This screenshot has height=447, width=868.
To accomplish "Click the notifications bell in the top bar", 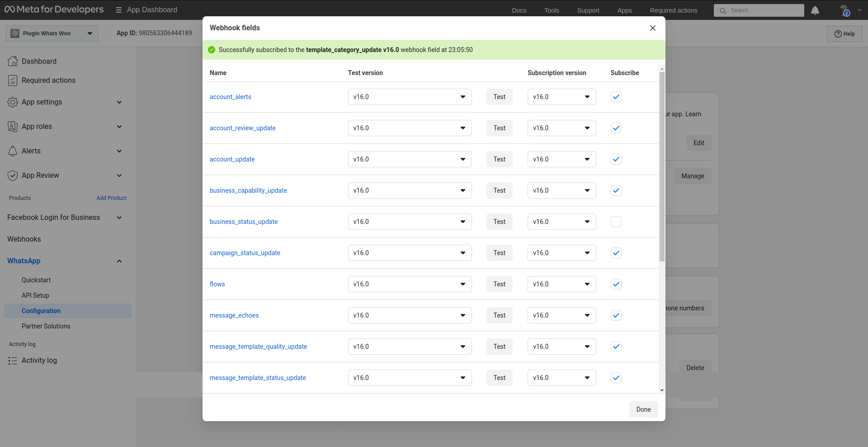I will [815, 10].
